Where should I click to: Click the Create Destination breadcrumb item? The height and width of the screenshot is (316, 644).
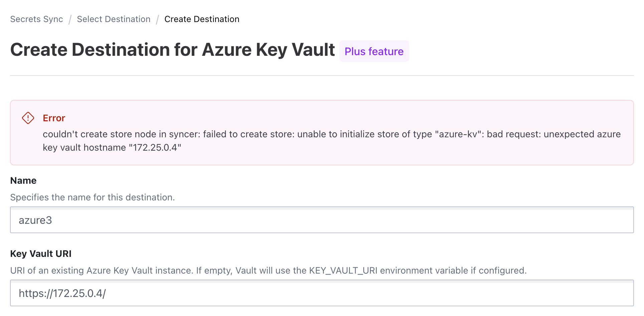(202, 19)
